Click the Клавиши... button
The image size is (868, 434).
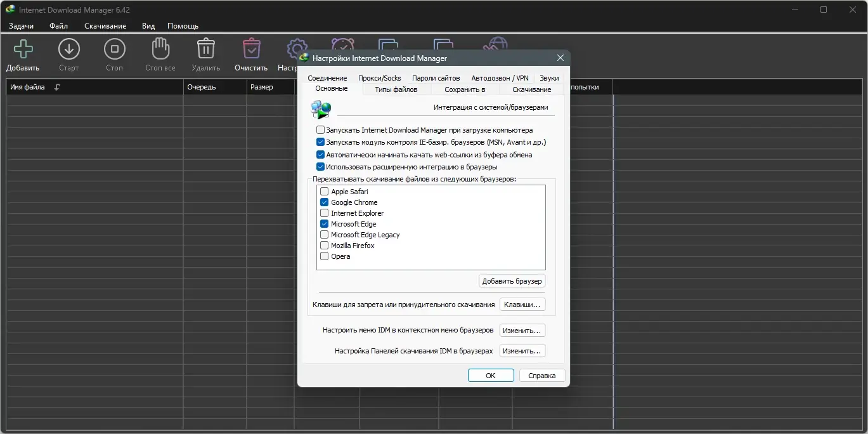click(522, 305)
